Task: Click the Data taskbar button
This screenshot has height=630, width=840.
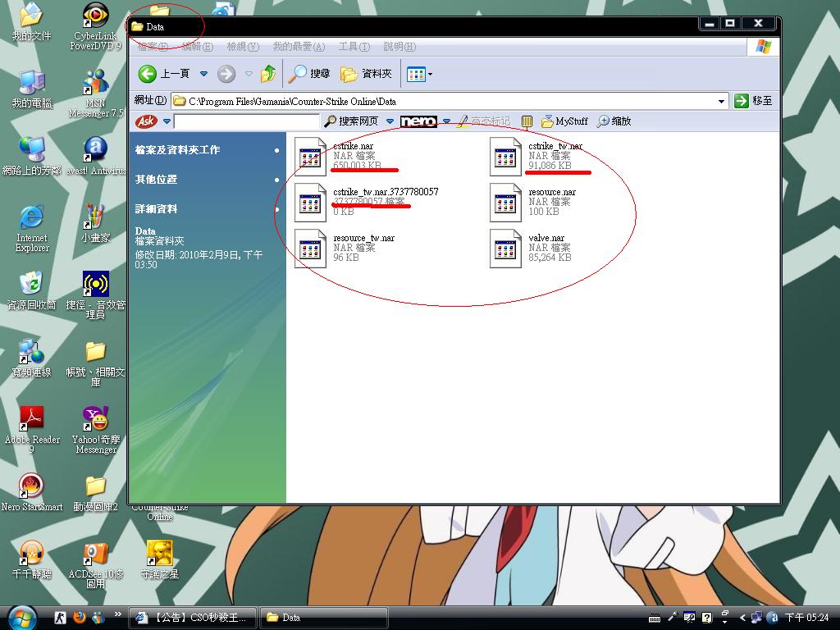Action: tap(323, 618)
